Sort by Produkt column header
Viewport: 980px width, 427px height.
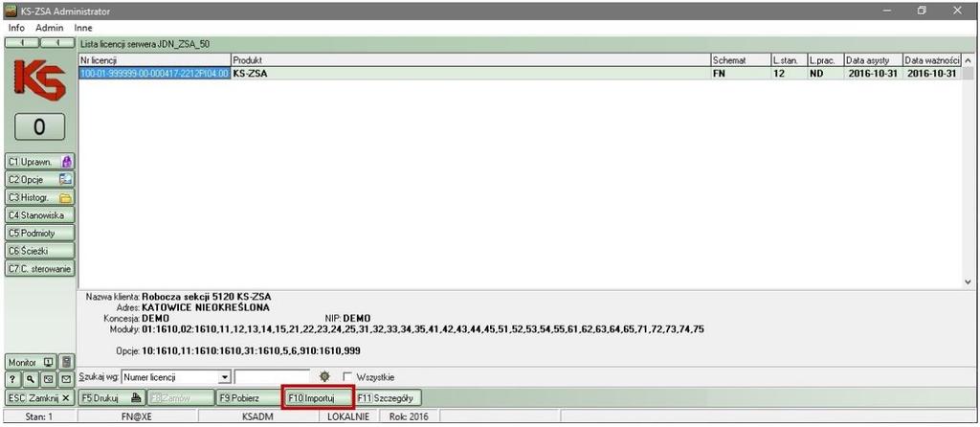pyautogui.click(x=471, y=60)
